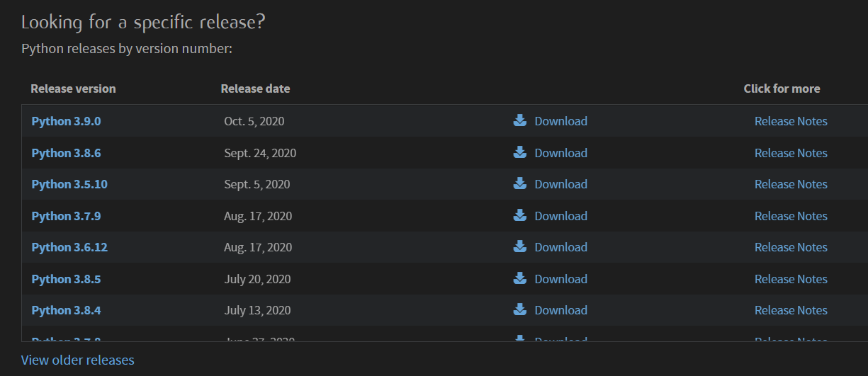Viewport: 868px width, 376px height.
Task: Click the Release version column header
Action: [x=73, y=89]
